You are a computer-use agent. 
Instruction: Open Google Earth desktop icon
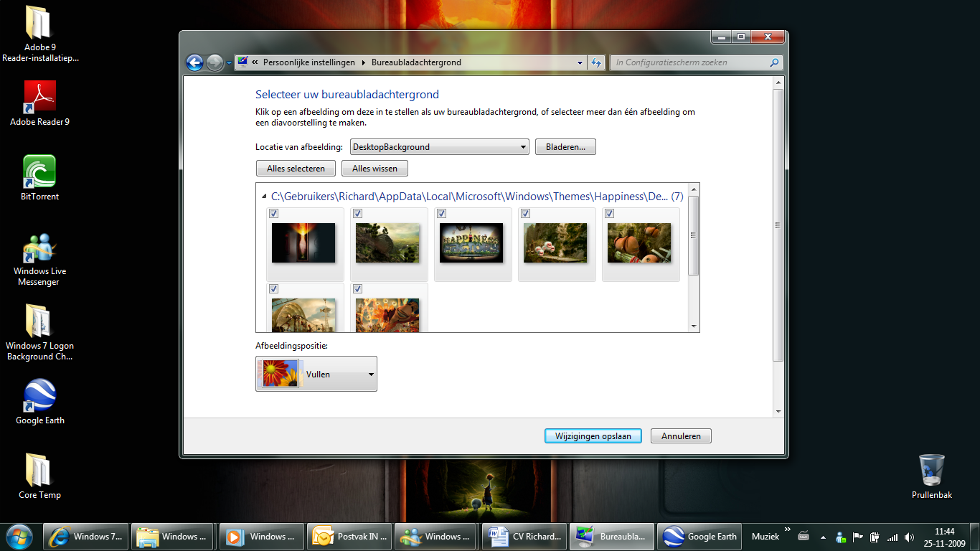(39, 402)
